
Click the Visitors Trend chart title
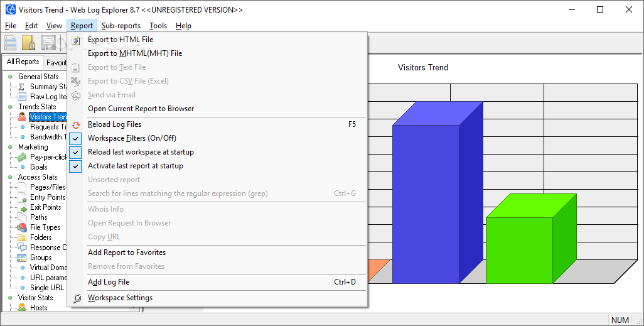click(x=422, y=68)
